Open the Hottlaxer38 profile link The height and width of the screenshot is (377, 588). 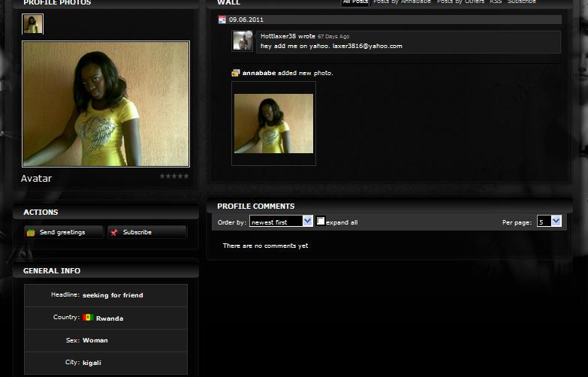279,36
